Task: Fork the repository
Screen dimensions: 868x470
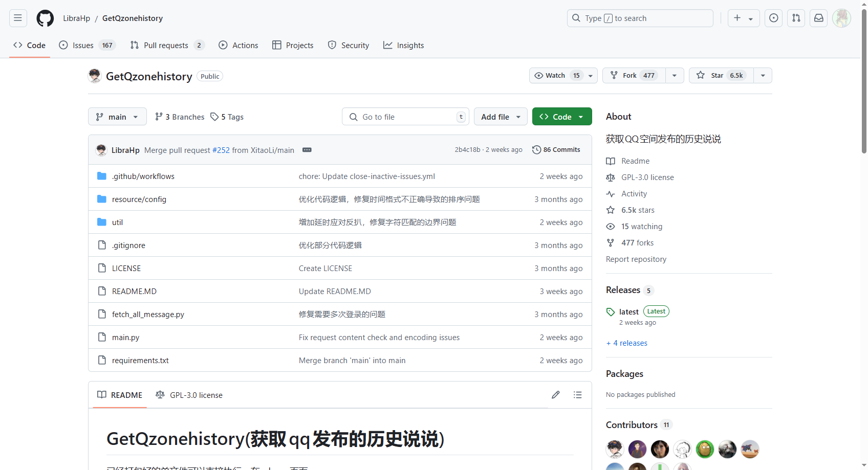Action: 634,75
